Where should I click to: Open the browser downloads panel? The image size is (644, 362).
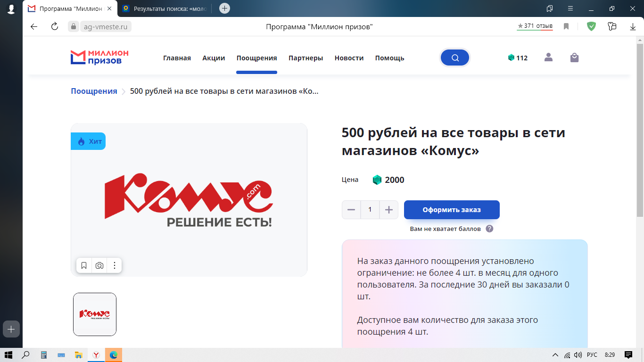tap(633, 26)
